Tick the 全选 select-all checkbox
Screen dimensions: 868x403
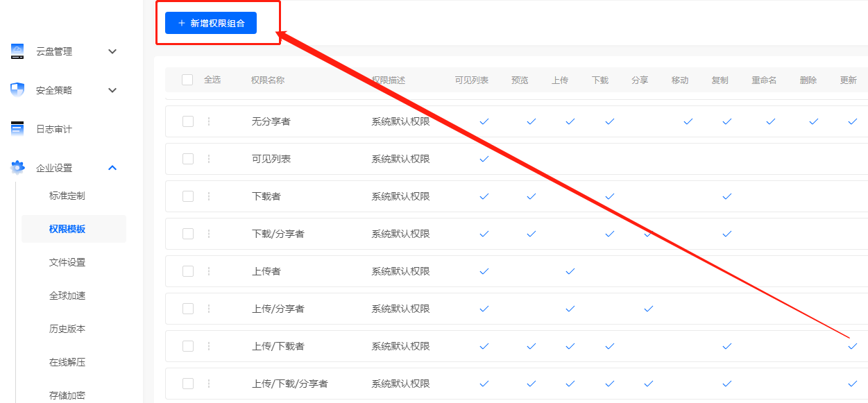point(187,80)
